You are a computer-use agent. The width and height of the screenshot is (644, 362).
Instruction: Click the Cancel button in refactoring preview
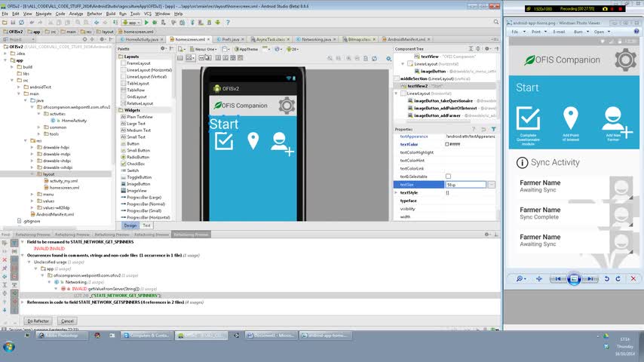pyautogui.click(x=67, y=321)
